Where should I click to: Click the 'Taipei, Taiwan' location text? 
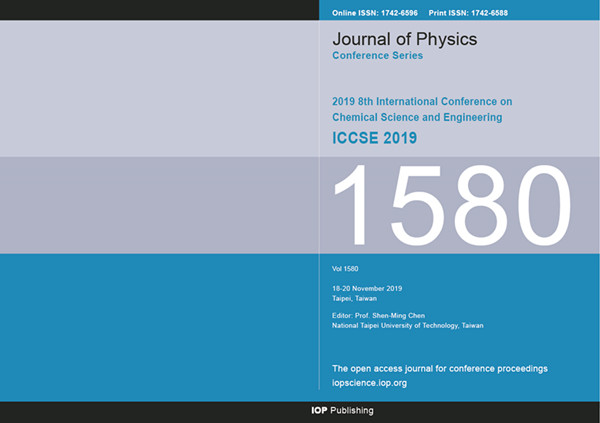click(354, 298)
